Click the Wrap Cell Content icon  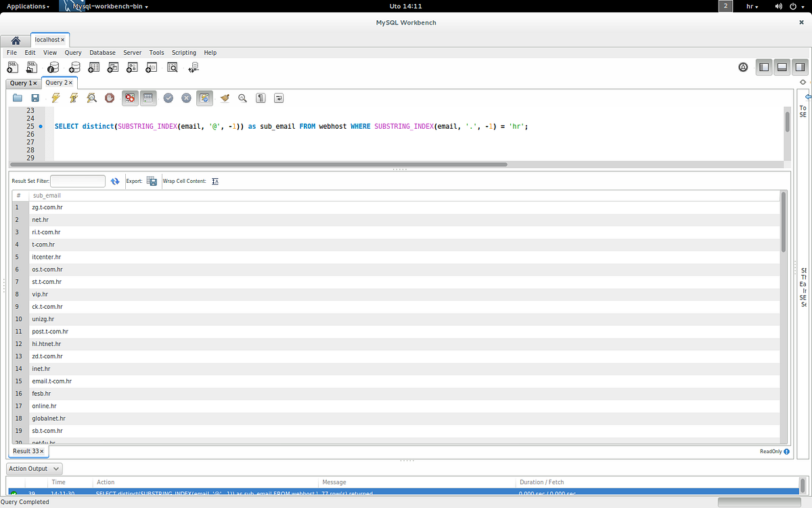pyautogui.click(x=215, y=182)
